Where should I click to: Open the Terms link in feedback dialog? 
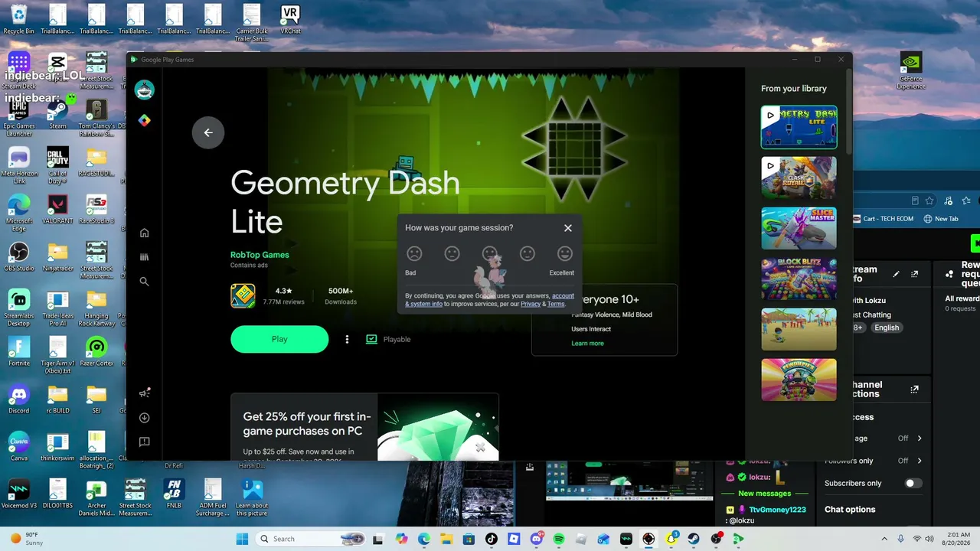click(x=556, y=304)
